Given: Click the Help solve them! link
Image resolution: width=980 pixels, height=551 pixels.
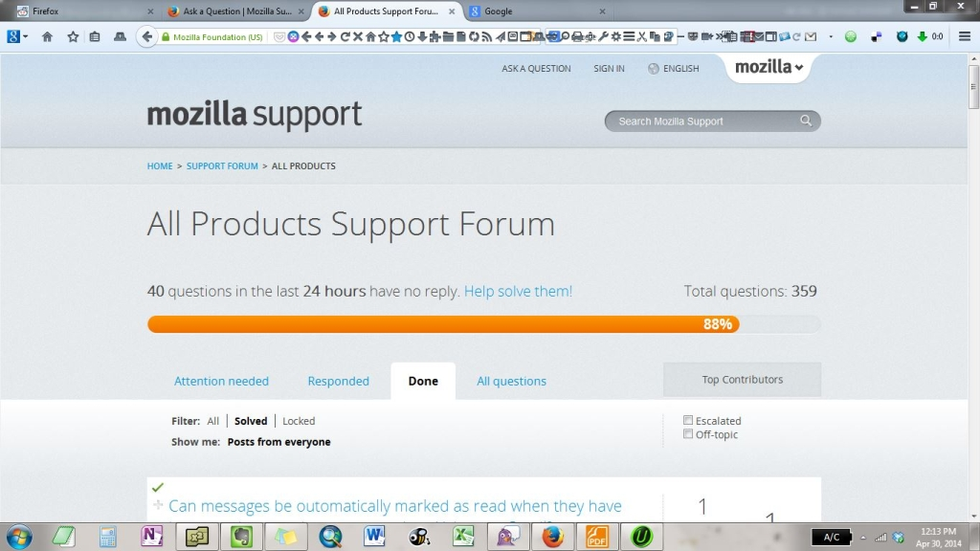Looking at the screenshot, I should 518,291.
